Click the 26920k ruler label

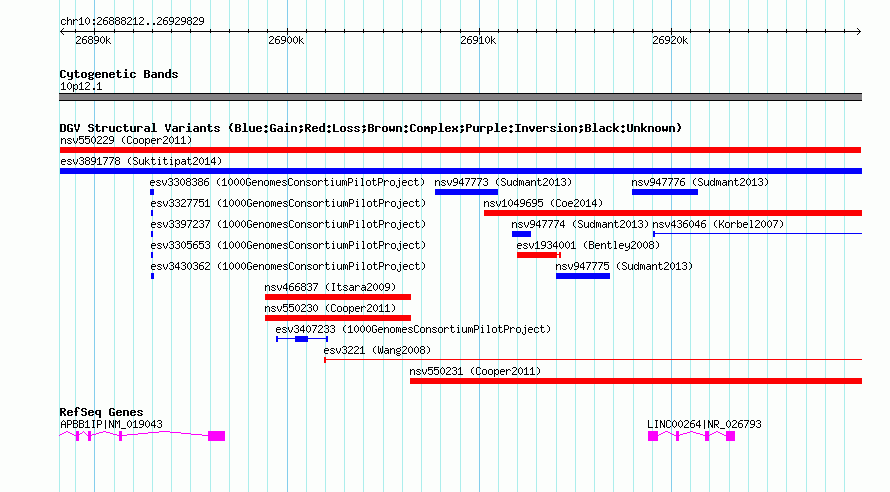[670, 40]
